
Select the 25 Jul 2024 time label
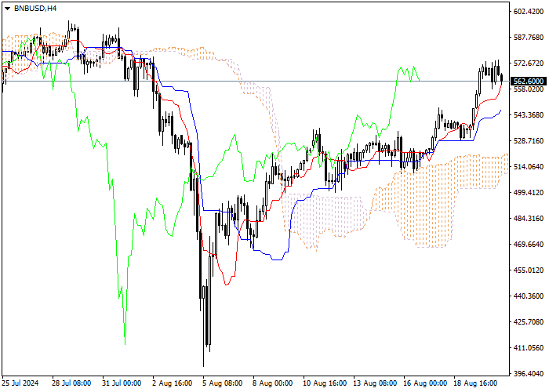[20, 383]
